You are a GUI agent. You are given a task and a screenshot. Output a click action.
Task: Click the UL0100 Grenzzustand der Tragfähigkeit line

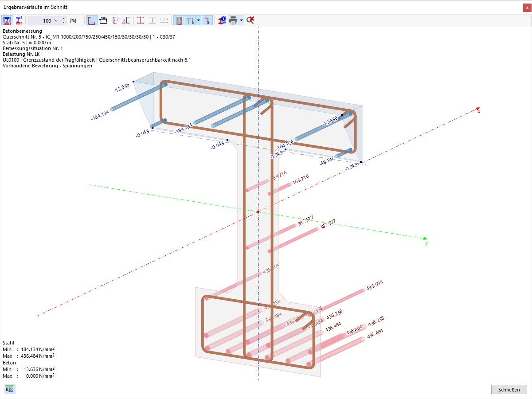[97, 60]
